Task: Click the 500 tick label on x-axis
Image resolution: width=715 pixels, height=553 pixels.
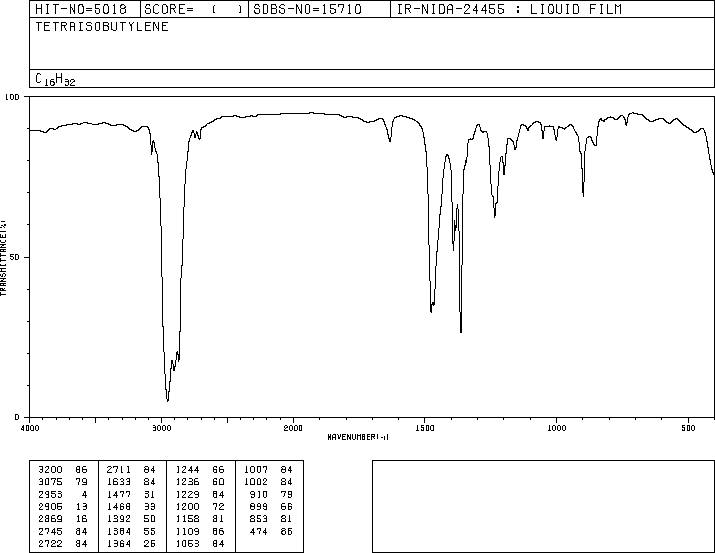Action: click(688, 428)
